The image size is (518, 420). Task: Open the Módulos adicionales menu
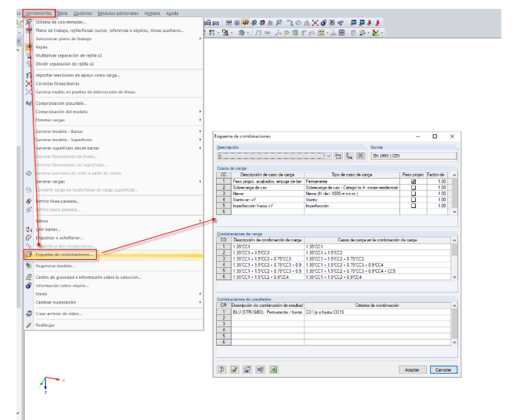pos(118,14)
